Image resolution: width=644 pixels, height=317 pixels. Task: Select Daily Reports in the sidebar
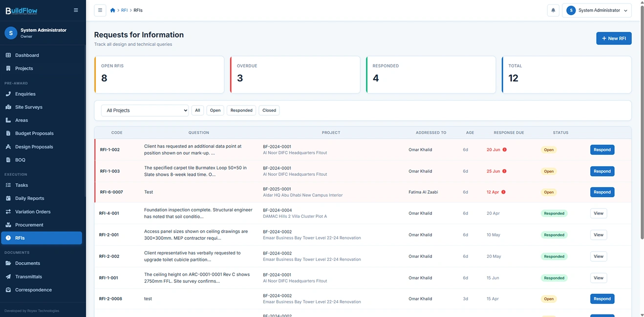pos(29,198)
